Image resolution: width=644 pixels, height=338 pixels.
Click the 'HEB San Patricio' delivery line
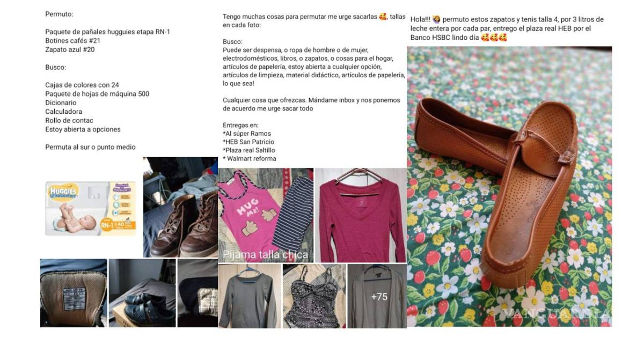point(248,142)
